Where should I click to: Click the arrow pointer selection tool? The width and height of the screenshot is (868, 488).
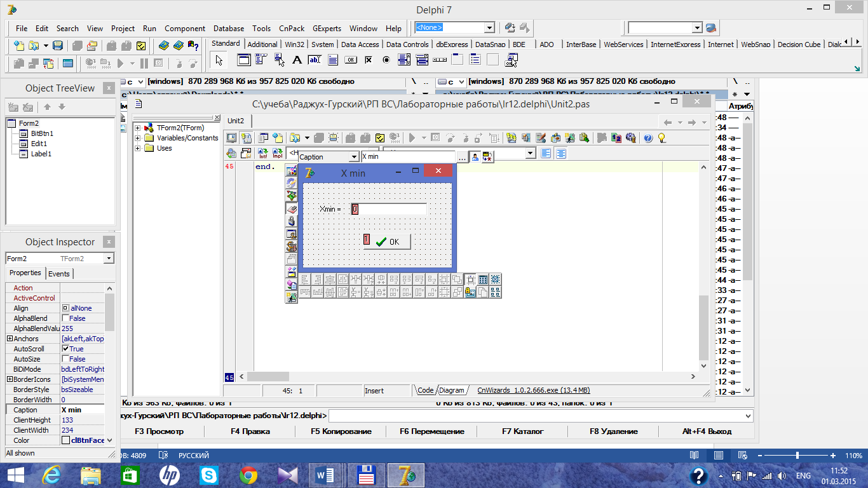tap(219, 60)
